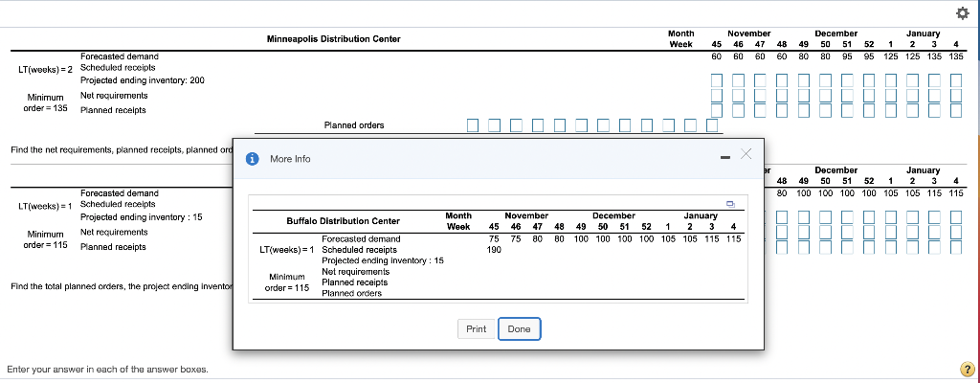Select Buffalo planned receipts box, week 51
Image resolution: width=980 pixels, height=383 pixels.
click(x=848, y=247)
